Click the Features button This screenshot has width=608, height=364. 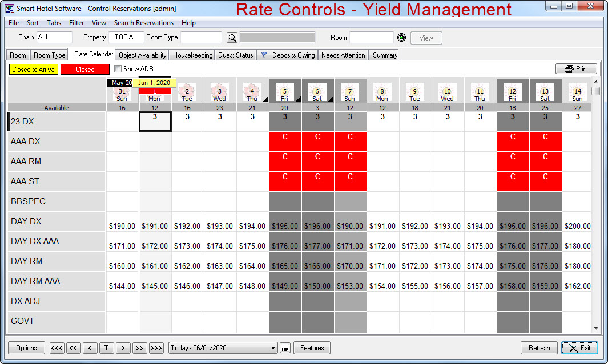tap(312, 347)
